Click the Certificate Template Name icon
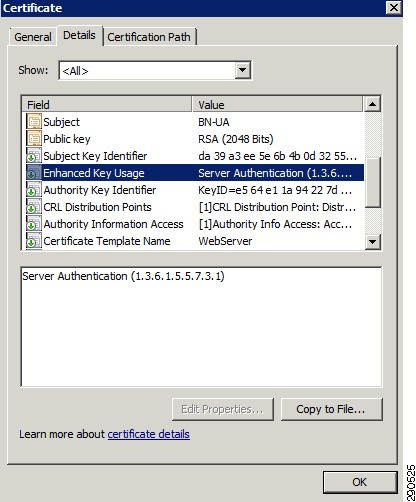 pyautogui.click(x=34, y=241)
